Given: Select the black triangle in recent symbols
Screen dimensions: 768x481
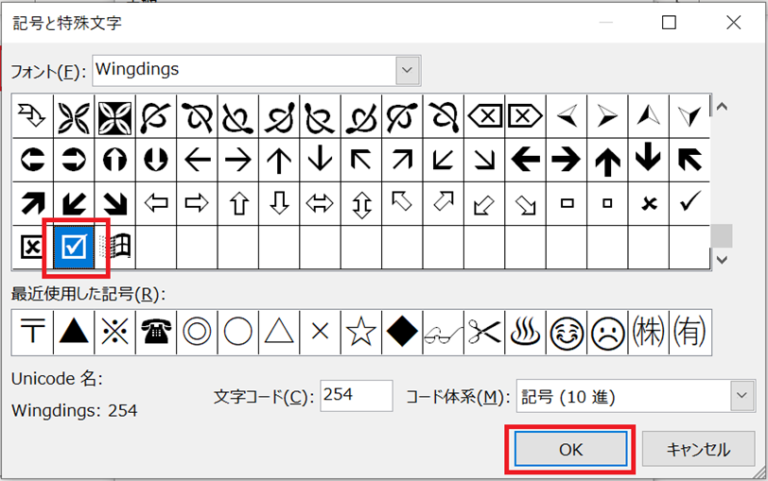Looking at the screenshot, I should [73, 331].
